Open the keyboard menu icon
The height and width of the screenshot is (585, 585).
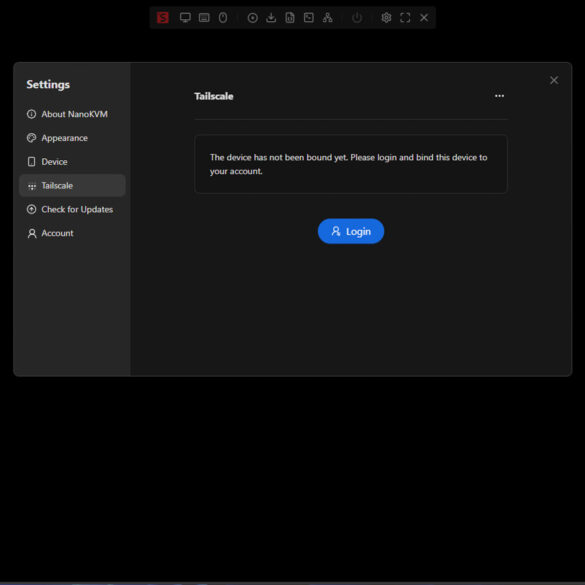pos(204,18)
